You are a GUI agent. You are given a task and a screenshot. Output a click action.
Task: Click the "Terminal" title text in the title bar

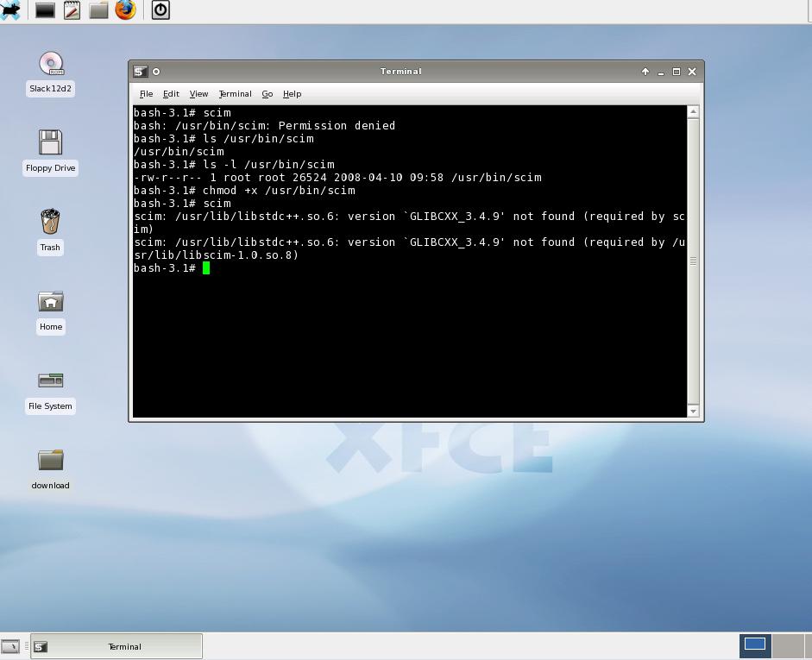[x=400, y=72]
